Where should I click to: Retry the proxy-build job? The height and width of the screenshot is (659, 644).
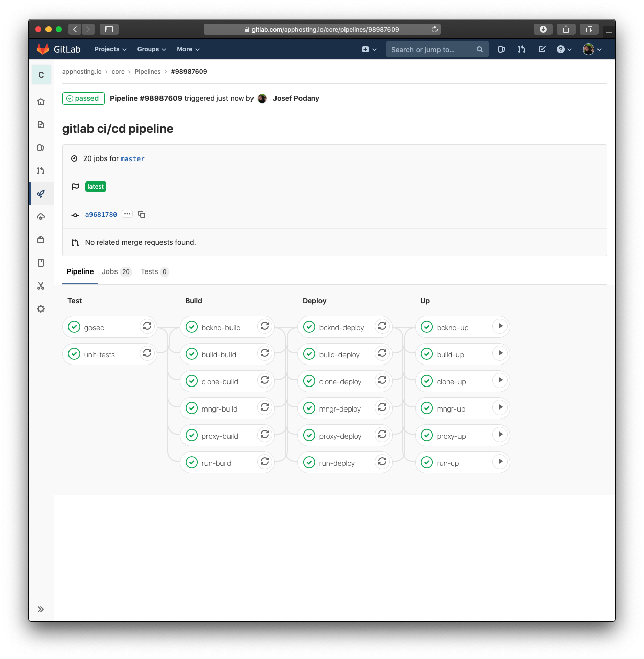point(265,435)
